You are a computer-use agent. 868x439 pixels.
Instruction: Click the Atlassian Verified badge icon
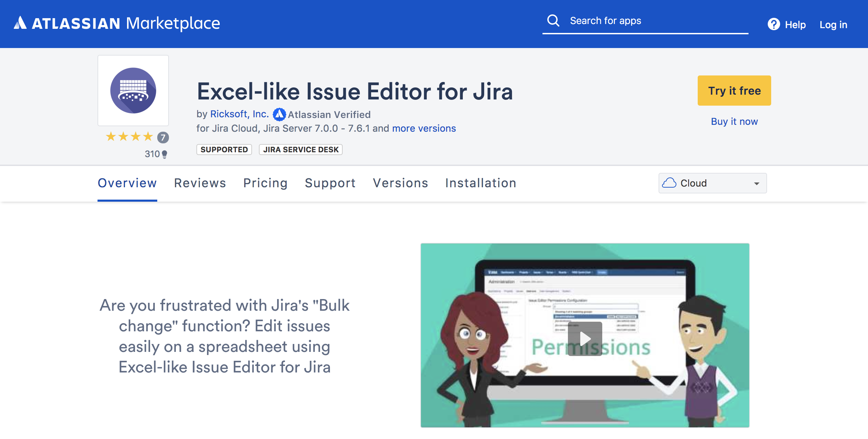click(279, 115)
